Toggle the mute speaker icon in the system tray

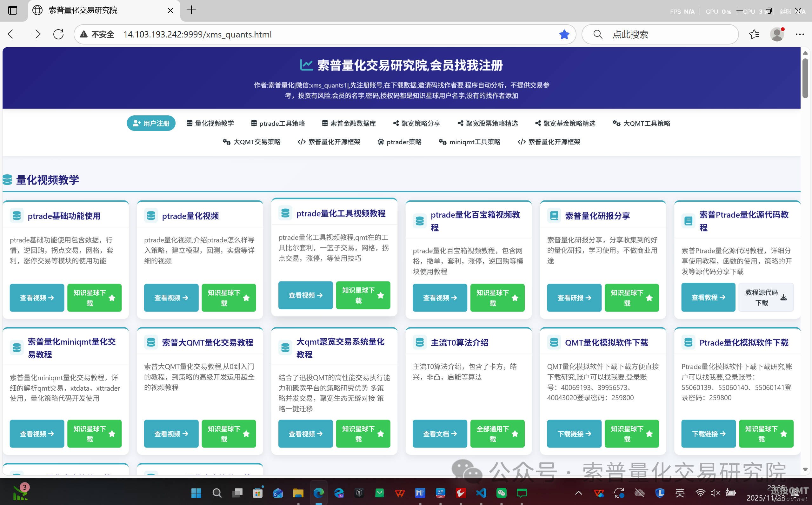[x=715, y=493]
